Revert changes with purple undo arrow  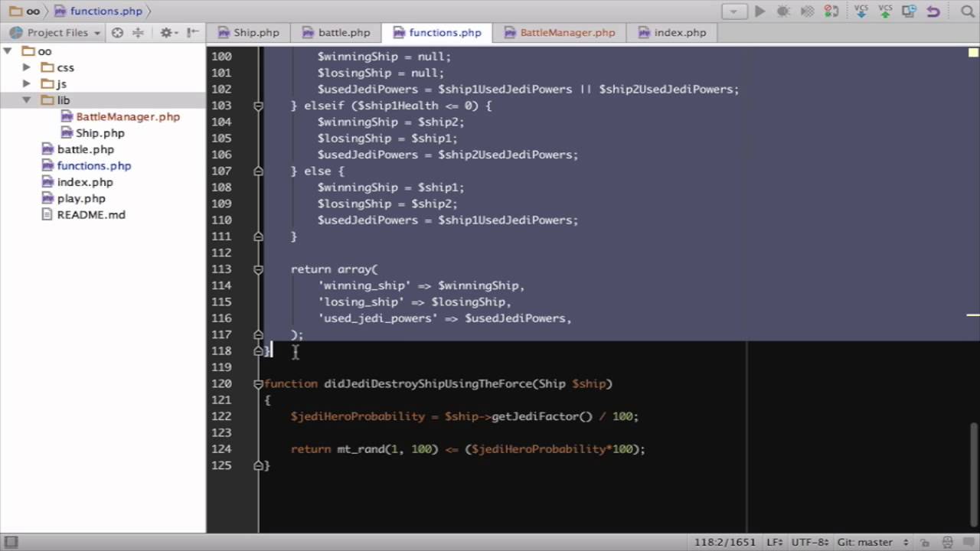click(933, 11)
